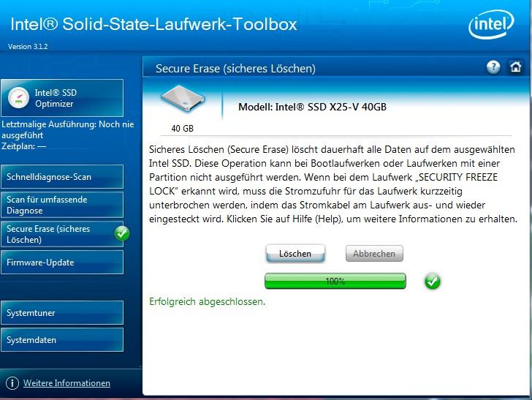
Task: Click the help question mark icon
Action: (493, 67)
